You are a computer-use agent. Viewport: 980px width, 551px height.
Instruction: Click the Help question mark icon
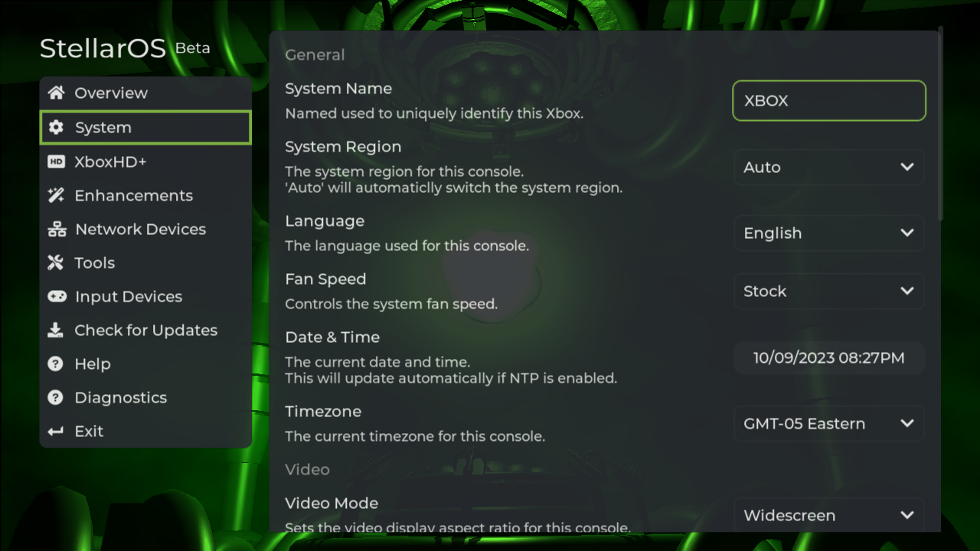click(56, 364)
